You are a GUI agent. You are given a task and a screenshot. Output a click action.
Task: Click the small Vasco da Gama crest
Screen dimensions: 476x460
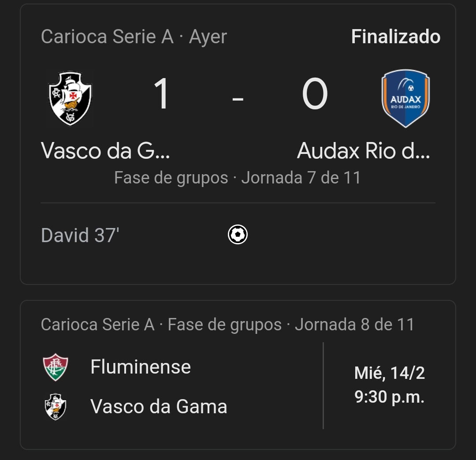click(55, 407)
